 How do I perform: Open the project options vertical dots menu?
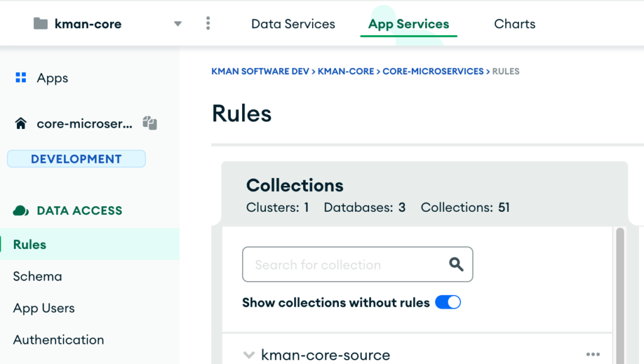point(208,24)
